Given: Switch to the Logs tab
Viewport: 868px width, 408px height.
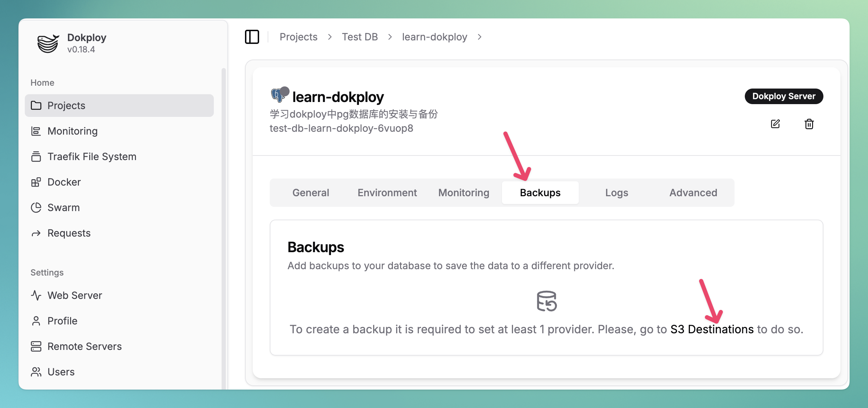Looking at the screenshot, I should [x=617, y=193].
